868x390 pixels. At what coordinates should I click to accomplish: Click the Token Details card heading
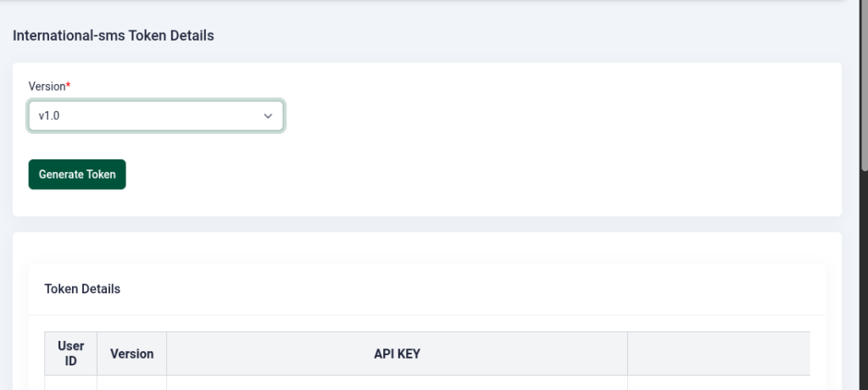[82, 288]
